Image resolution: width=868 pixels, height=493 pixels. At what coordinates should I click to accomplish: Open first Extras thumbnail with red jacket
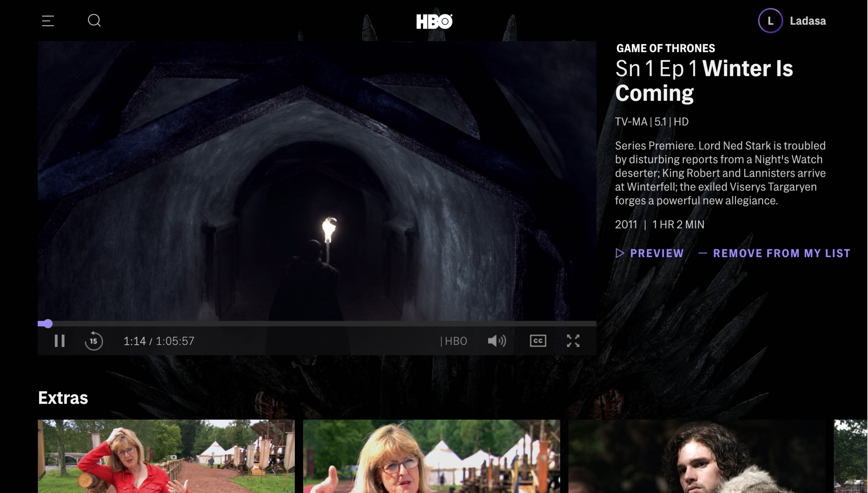click(166, 456)
